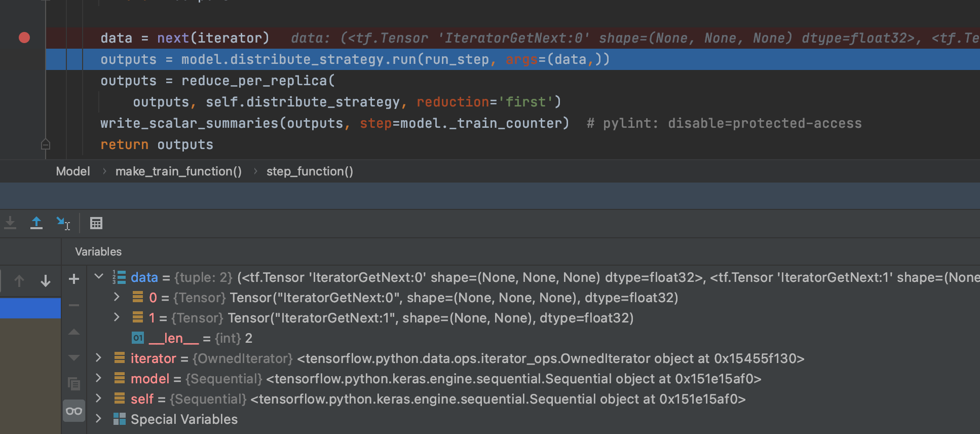
Task: Open Evaluate Expression calculator icon
Action: (x=96, y=223)
